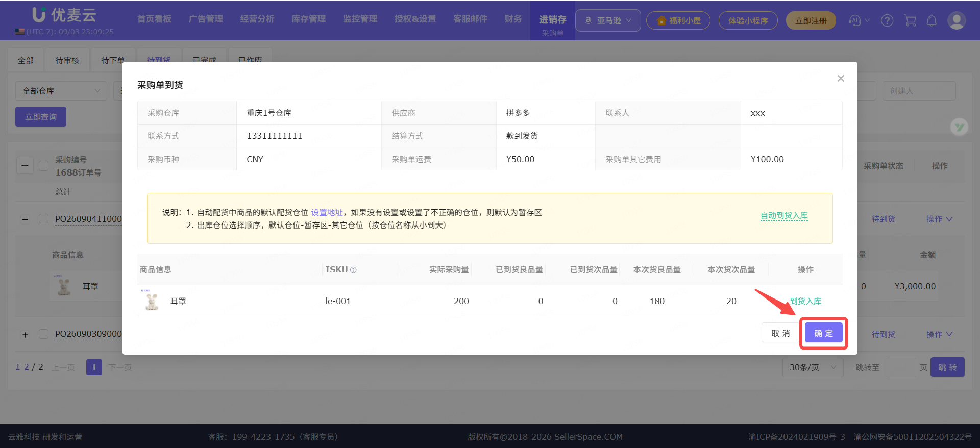Expand the PO26090309000 order row
This screenshot has width=980, height=448.
pyautogui.click(x=25, y=335)
